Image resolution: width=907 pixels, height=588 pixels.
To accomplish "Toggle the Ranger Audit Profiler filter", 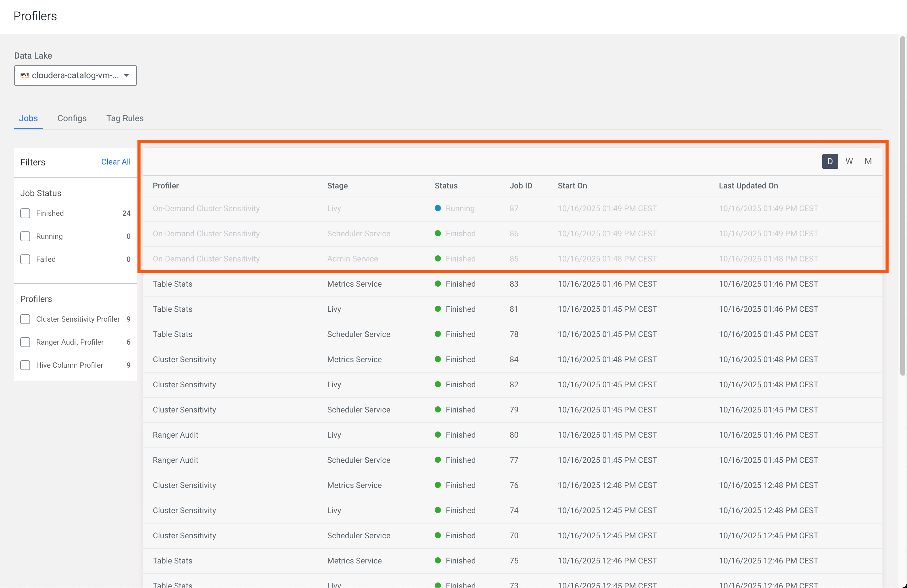I will click(x=25, y=342).
